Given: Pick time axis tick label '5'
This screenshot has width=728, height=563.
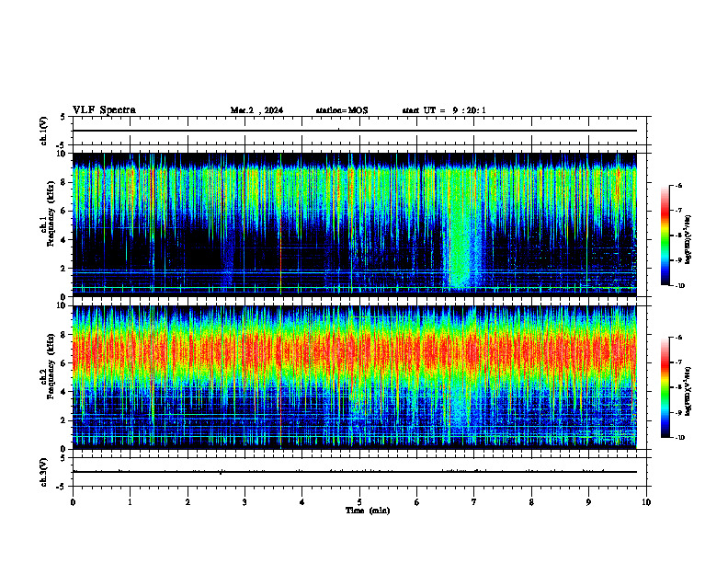Looking at the screenshot, I should (359, 502).
